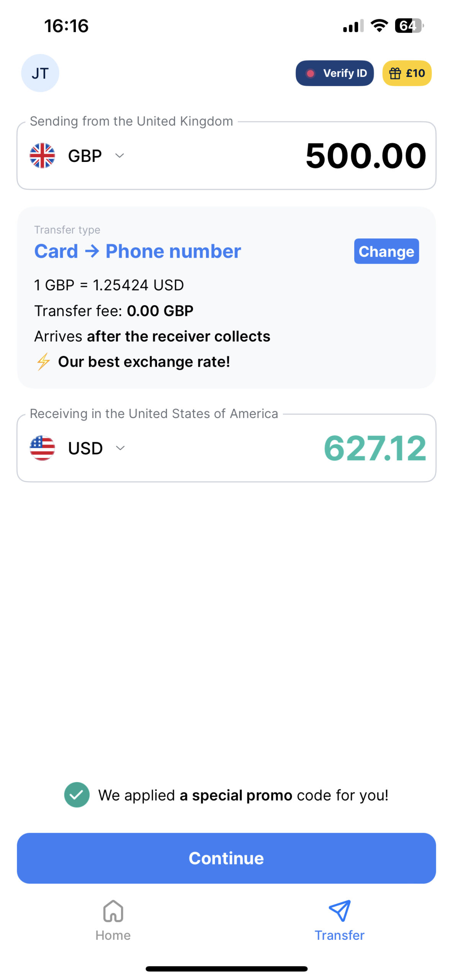Tap the JT profile avatar

tap(40, 73)
